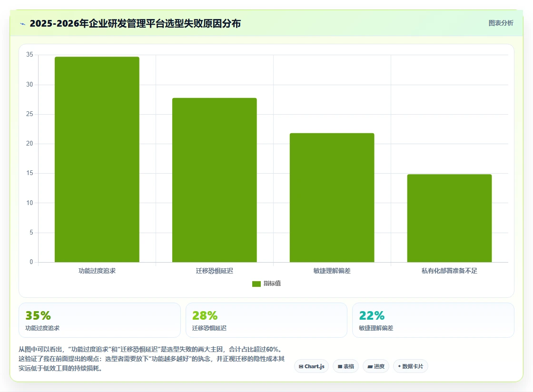This screenshot has height=392, width=533.
Task: Click y-axis tick label 30
Action: [30, 85]
